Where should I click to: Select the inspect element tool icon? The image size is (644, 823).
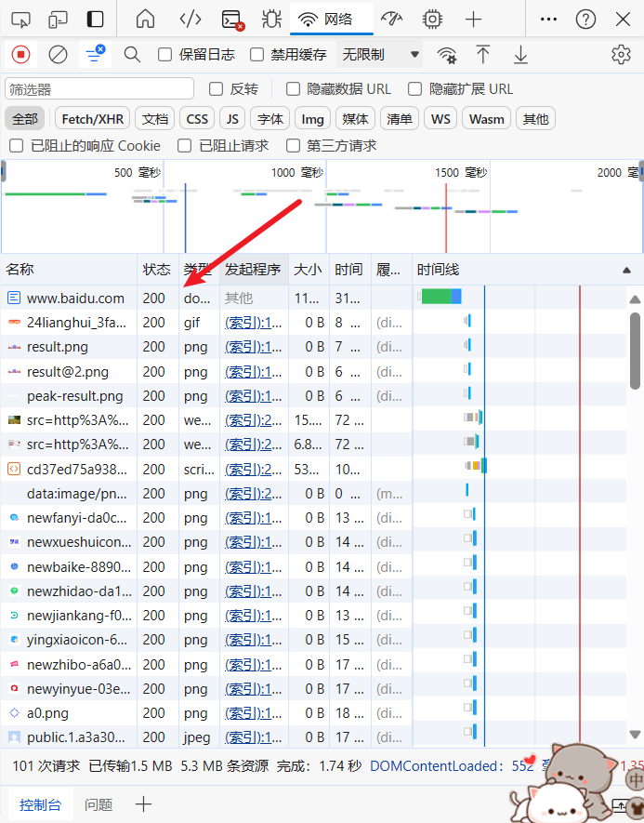point(21,20)
